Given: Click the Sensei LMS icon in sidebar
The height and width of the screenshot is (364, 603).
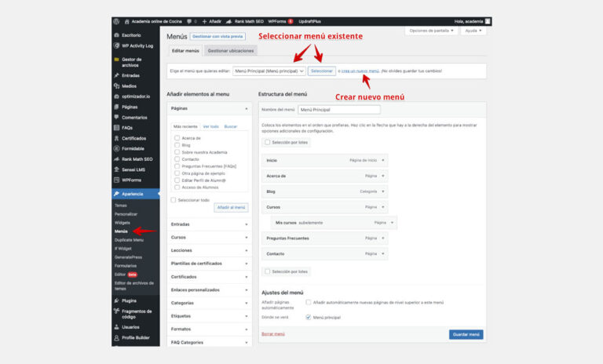Looking at the screenshot, I should tap(116, 169).
